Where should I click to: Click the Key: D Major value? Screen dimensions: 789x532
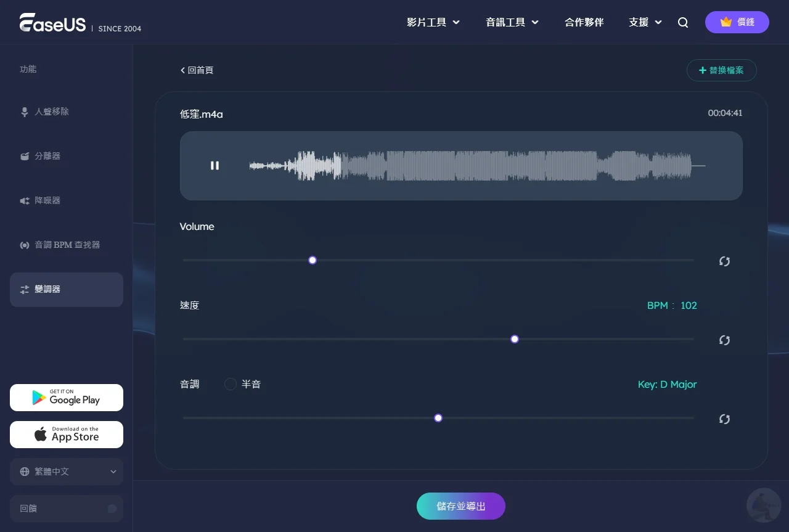(x=668, y=384)
